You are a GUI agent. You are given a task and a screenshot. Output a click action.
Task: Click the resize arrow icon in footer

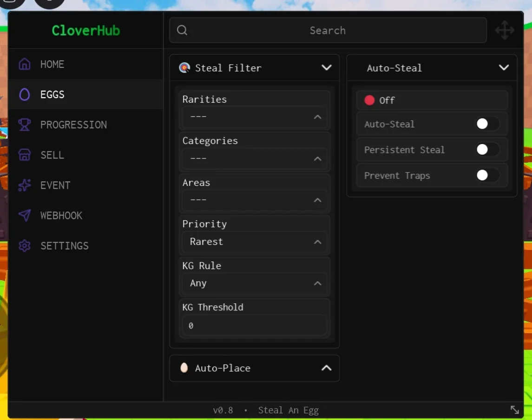coord(515,410)
